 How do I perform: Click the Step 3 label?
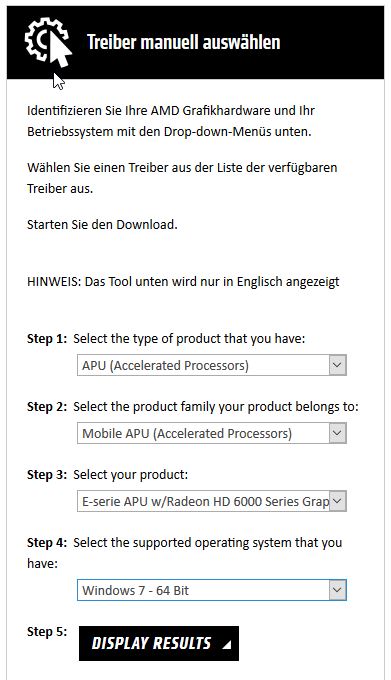47,475
